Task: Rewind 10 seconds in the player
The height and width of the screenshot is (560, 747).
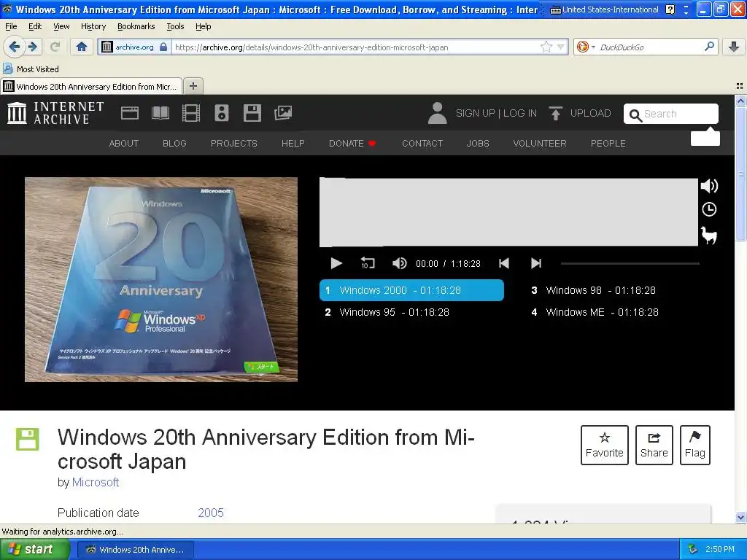Action: (x=368, y=263)
